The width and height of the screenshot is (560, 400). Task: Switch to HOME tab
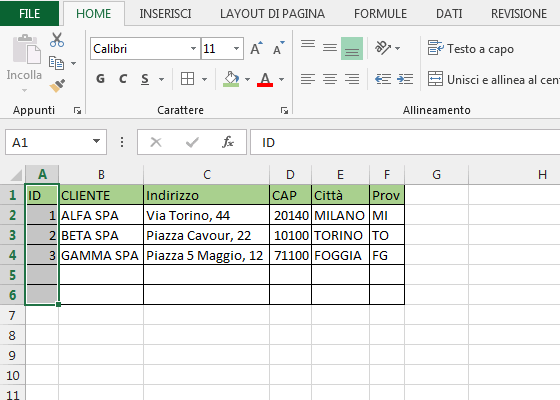pyautogui.click(x=94, y=14)
